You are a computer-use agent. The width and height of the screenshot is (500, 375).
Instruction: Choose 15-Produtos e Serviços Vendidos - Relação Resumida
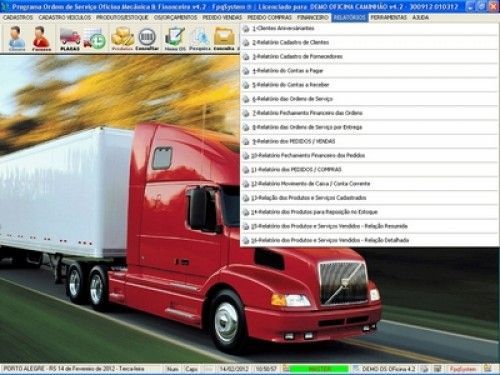click(369, 226)
